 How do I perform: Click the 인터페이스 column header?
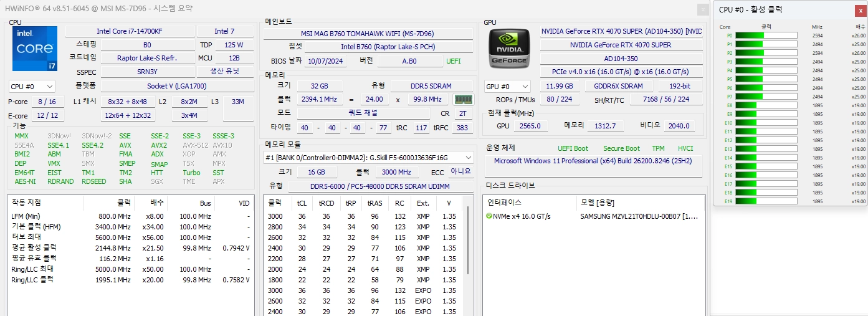(x=528, y=203)
